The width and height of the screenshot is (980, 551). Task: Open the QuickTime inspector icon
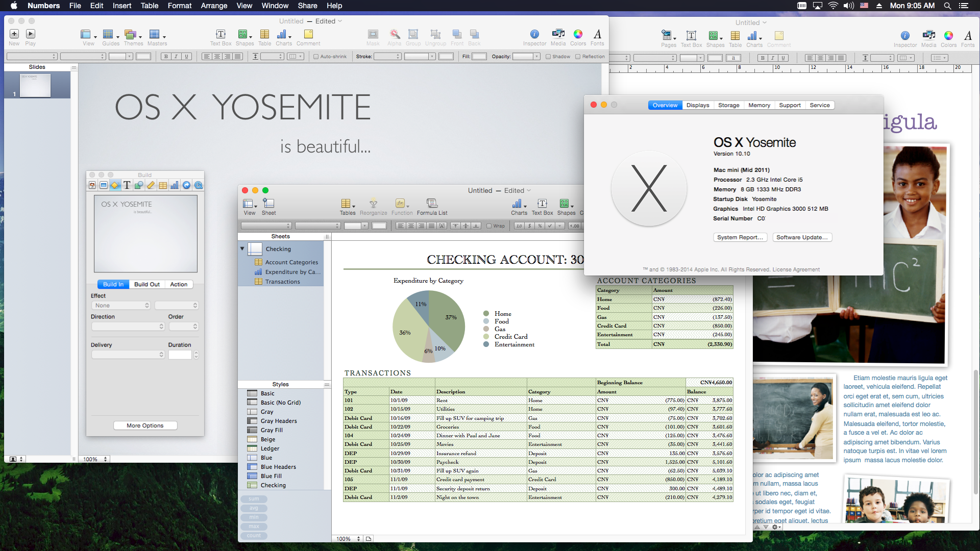199,185
